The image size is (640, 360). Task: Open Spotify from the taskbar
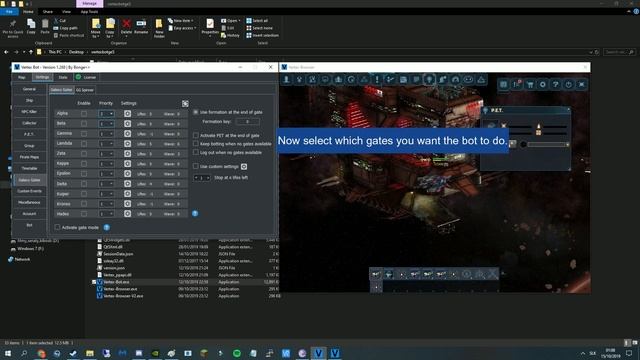(x=237, y=353)
